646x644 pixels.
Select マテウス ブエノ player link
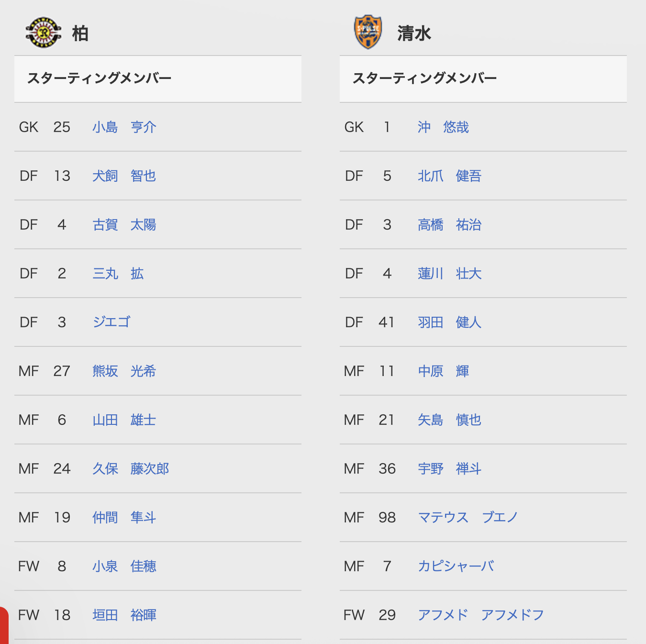(468, 518)
